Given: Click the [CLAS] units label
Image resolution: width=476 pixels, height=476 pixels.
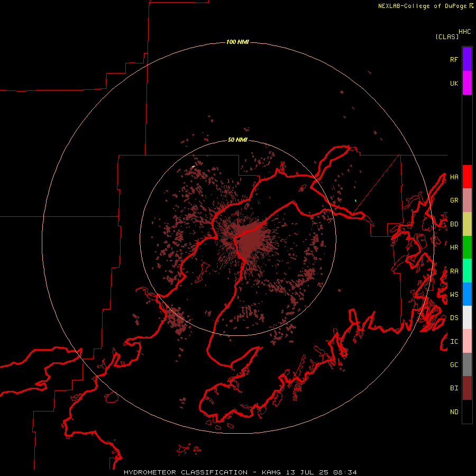Looking at the screenshot, I should [447, 36].
